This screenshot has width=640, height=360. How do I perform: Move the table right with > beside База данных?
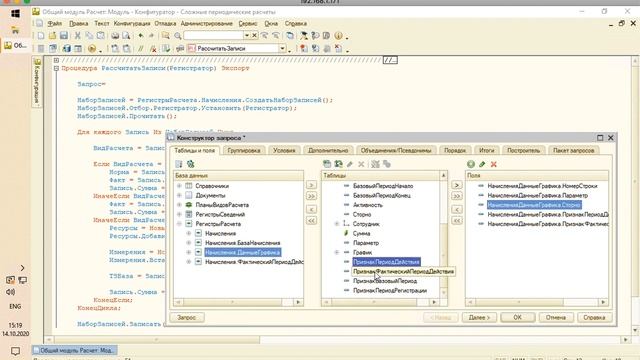point(311,185)
